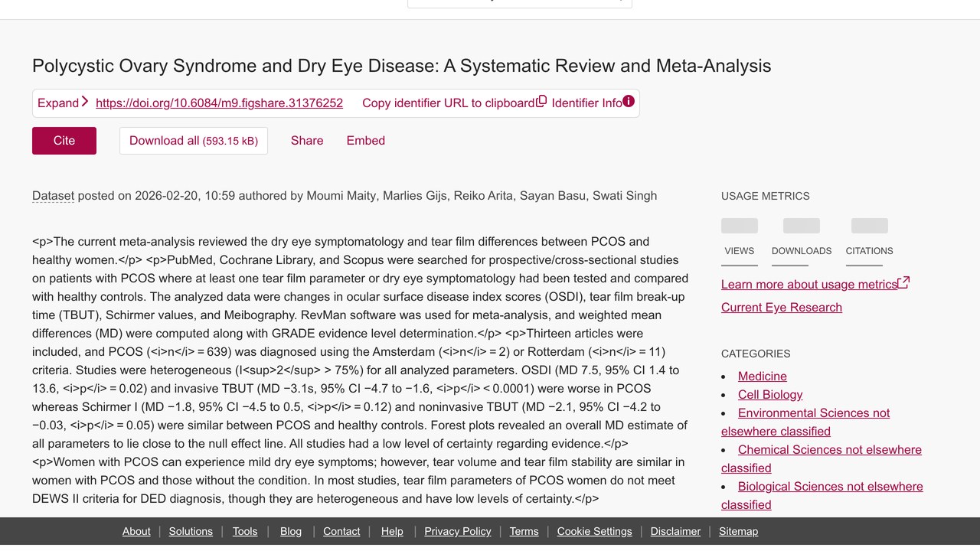The image size is (980, 551).
Task: Click the external link icon after usage metrics
Action: click(903, 282)
